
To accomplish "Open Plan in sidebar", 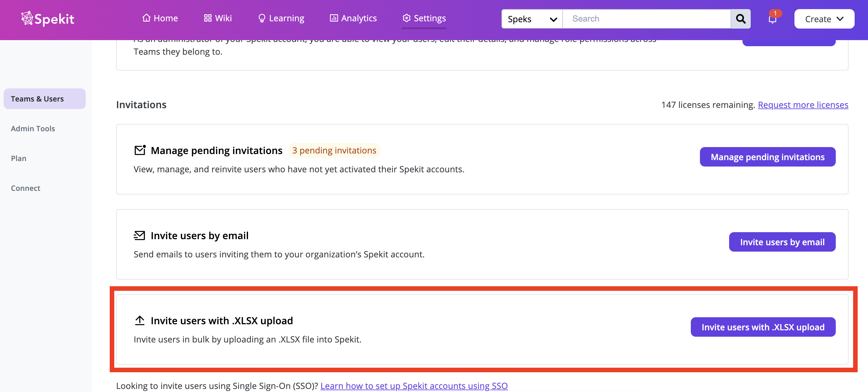I will click(19, 158).
